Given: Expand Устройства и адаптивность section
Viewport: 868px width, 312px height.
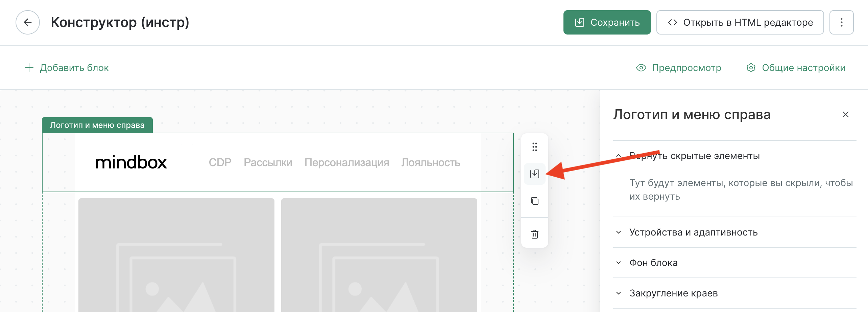Looking at the screenshot, I should pos(735,232).
